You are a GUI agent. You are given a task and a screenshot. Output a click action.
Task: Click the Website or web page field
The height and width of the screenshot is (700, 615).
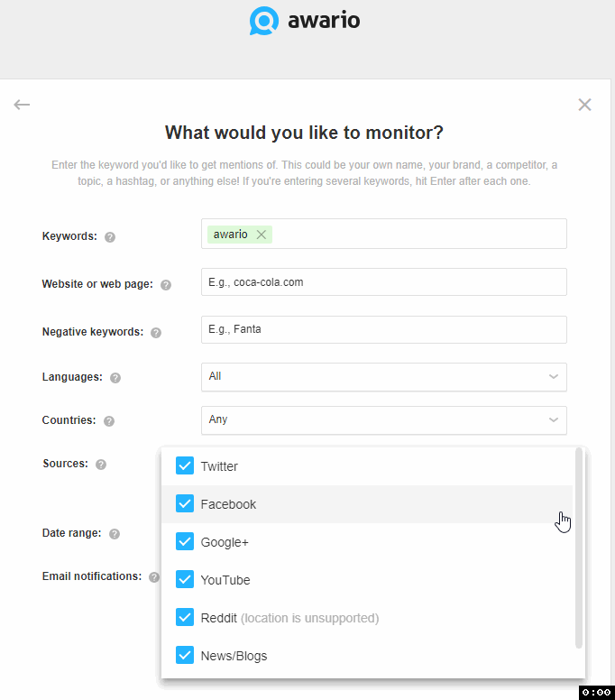pyautogui.click(x=384, y=282)
